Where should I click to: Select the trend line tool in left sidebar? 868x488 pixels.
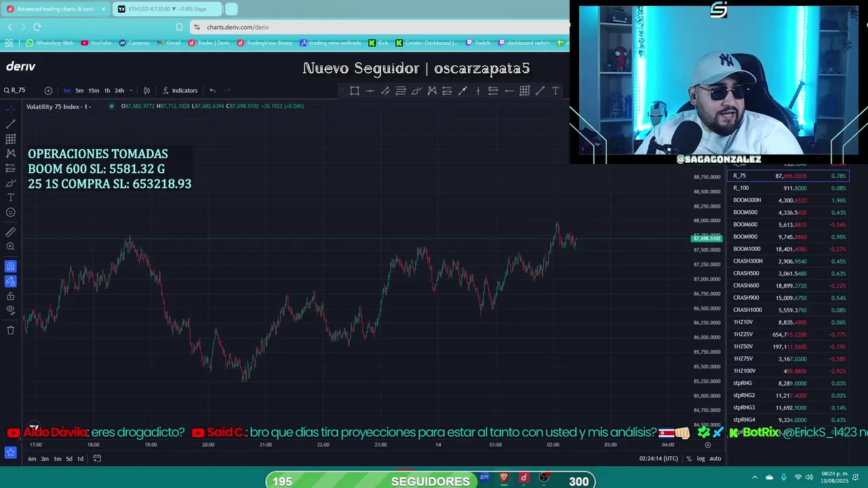pos(10,124)
